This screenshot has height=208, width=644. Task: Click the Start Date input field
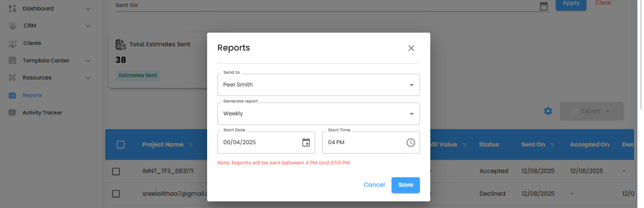(257, 142)
